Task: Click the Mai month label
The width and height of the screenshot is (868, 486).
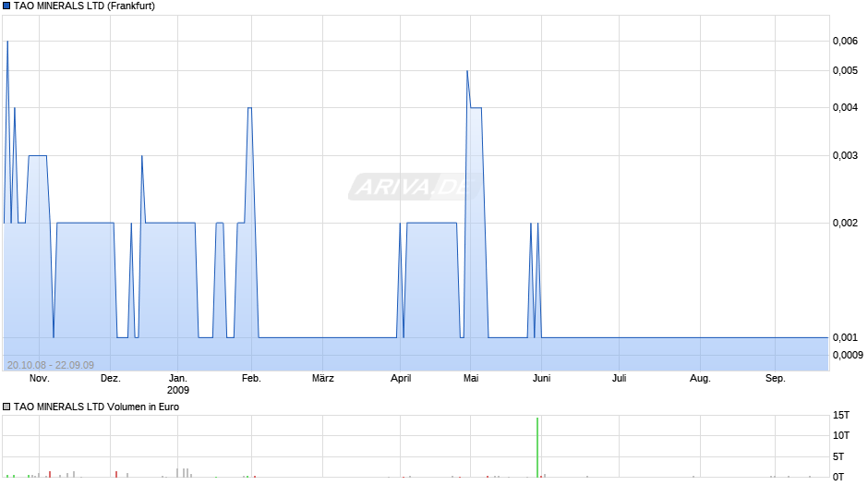Action: [x=471, y=379]
